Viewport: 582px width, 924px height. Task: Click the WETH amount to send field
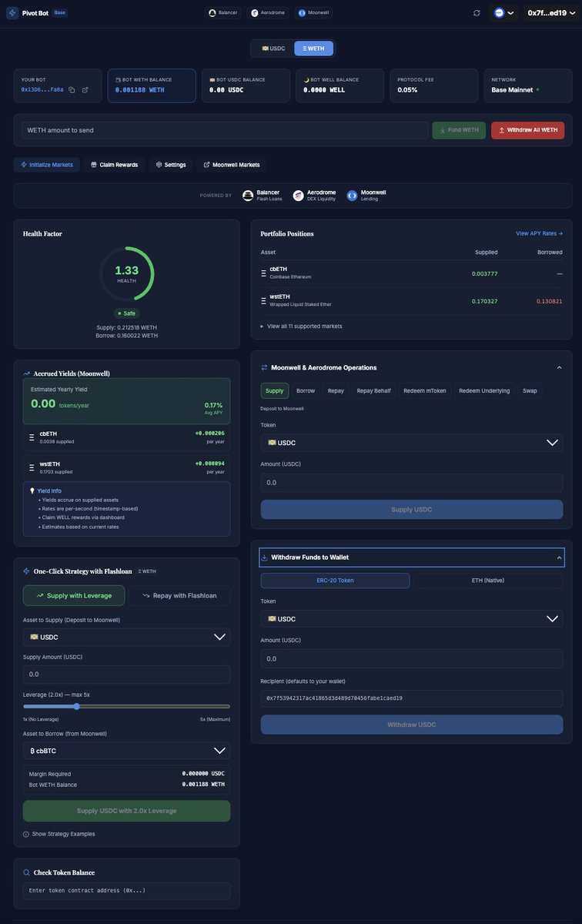coord(225,130)
